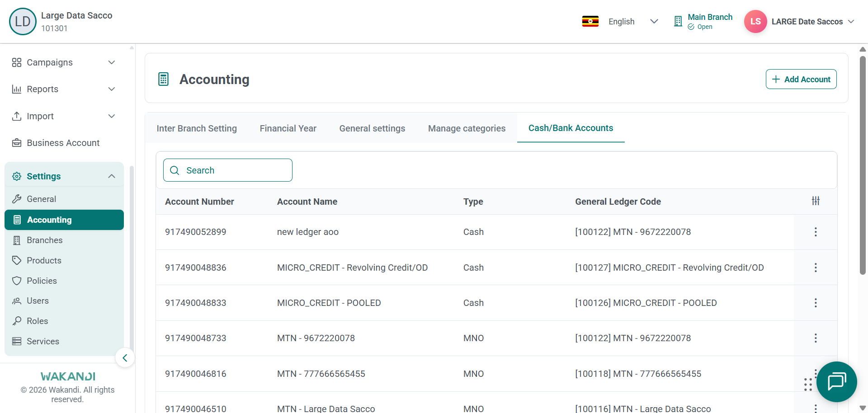Click ledger code [100118] MTN - 777666565455
Image resolution: width=868 pixels, height=413 pixels.
point(638,374)
